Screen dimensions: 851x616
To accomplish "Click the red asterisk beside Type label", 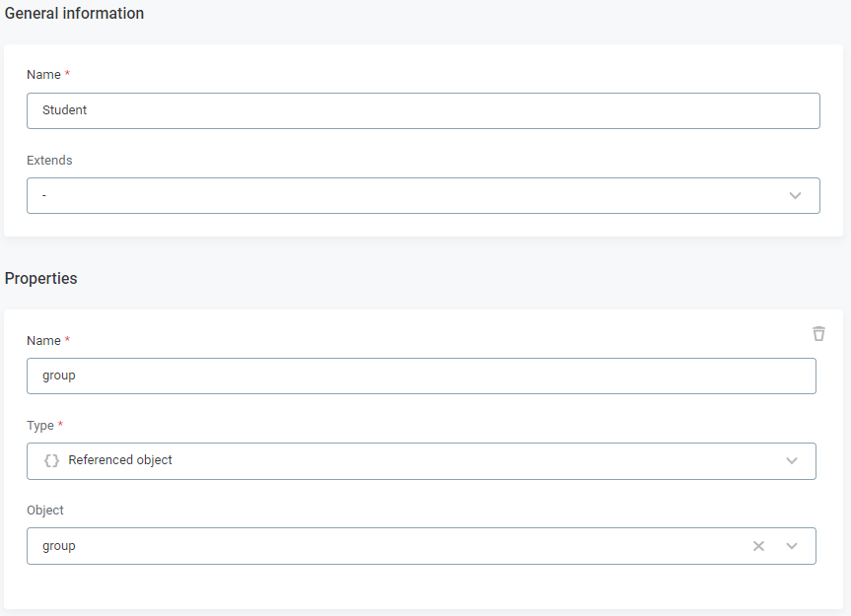I will 61,425.
